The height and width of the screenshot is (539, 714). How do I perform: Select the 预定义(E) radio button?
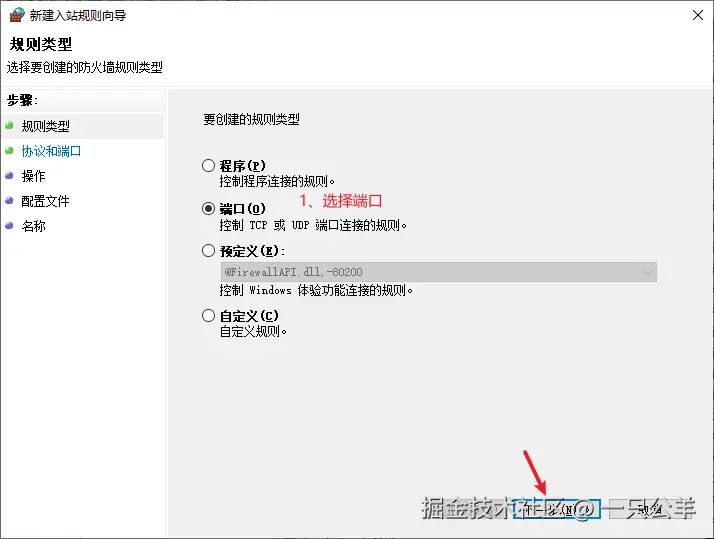[x=209, y=250]
